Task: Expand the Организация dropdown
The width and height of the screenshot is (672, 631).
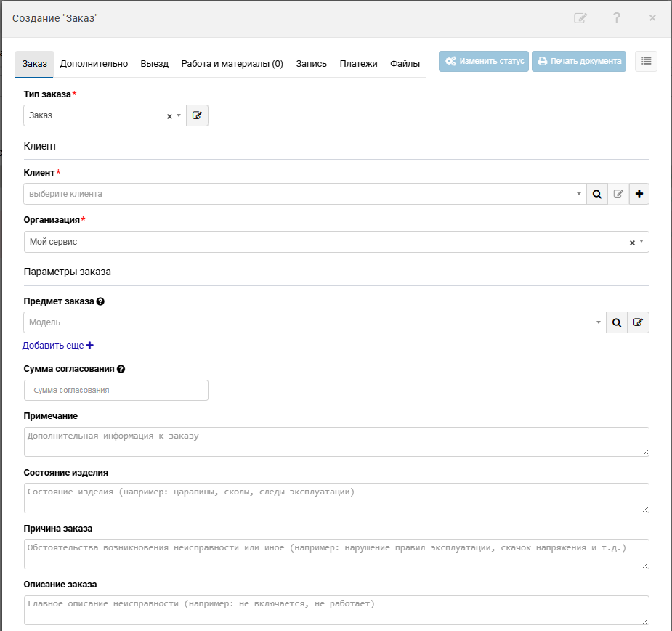Action: coord(641,243)
